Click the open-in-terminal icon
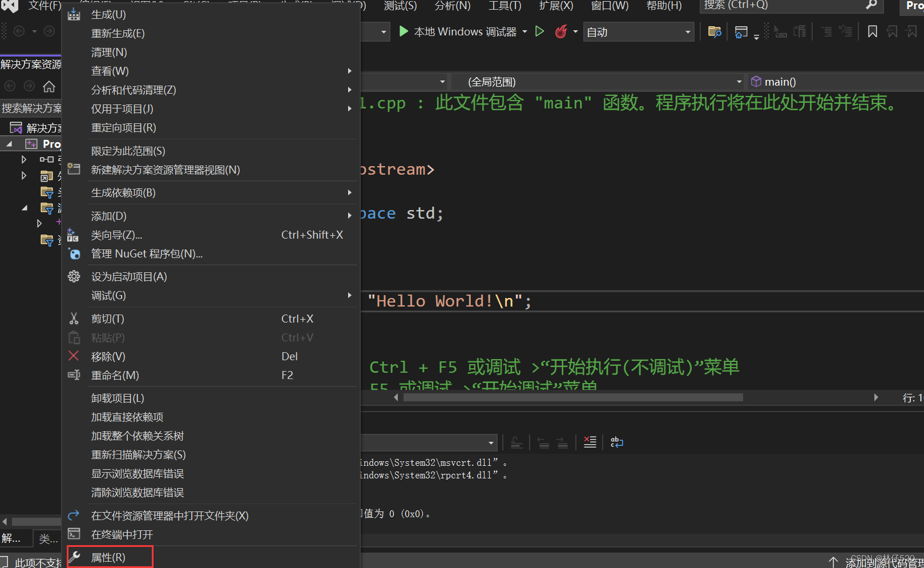The width and height of the screenshot is (924, 568). (x=74, y=534)
